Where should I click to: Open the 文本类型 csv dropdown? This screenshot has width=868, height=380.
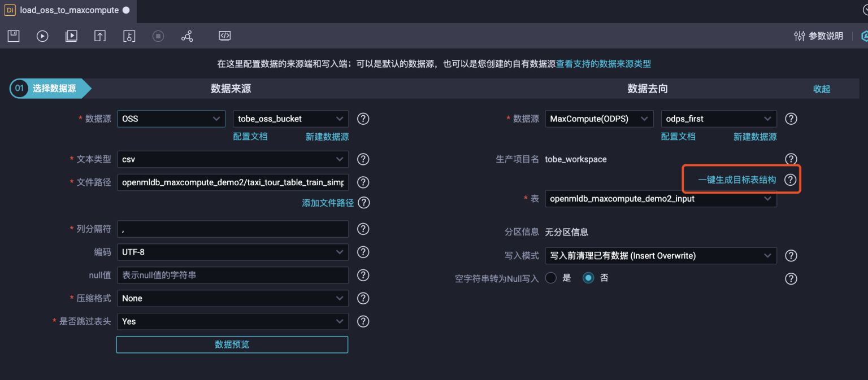click(233, 159)
